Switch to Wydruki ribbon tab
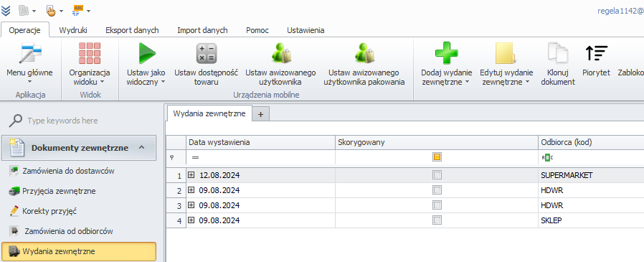 click(73, 30)
